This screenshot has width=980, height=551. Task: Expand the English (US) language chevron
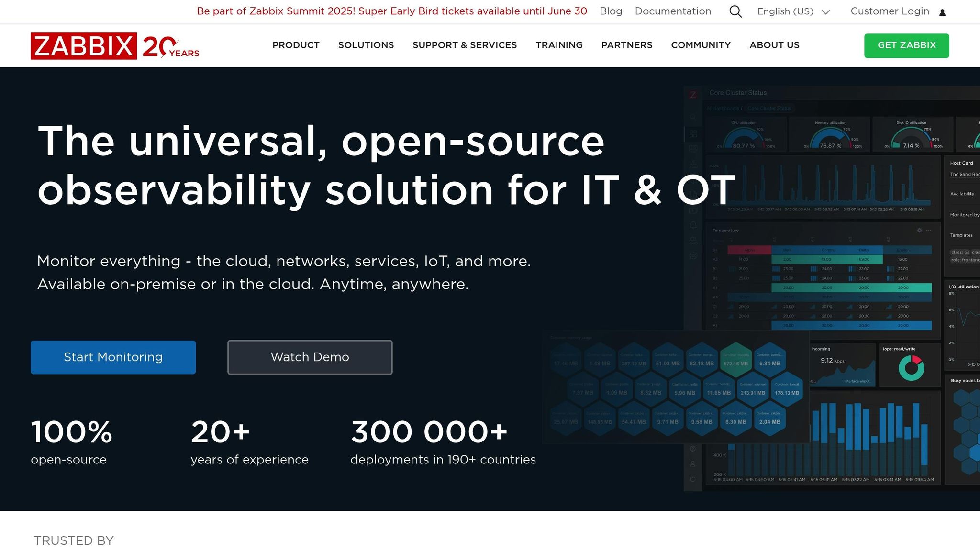point(825,12)
